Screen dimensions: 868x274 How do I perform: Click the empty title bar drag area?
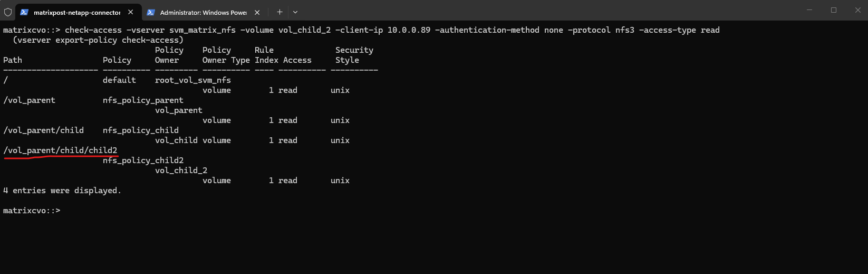[527, 11]
